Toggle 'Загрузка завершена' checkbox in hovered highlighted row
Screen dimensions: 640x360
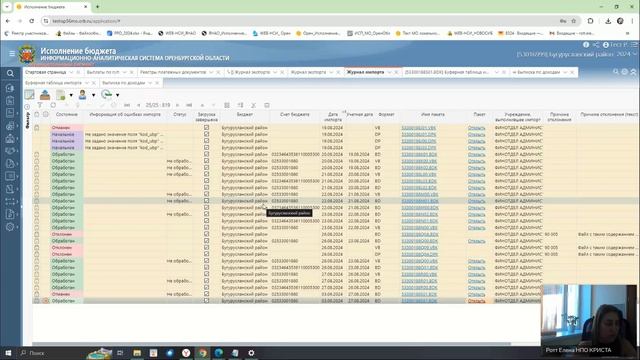coord(207,201)
